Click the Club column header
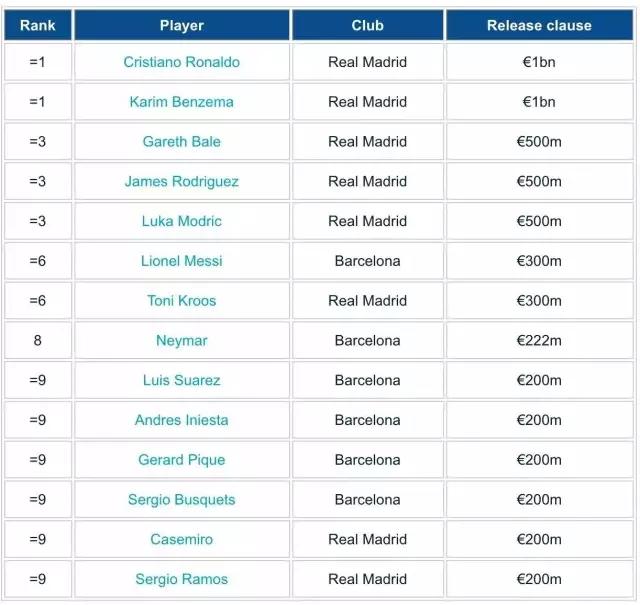Viewport: 640px width, 605px height. 367,25
